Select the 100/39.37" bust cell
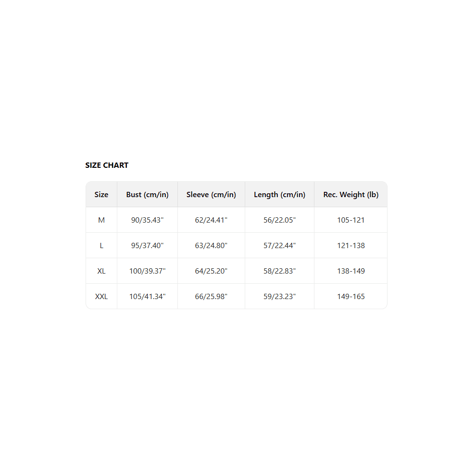This screenshot has width=476, height=476. (147, 271)
